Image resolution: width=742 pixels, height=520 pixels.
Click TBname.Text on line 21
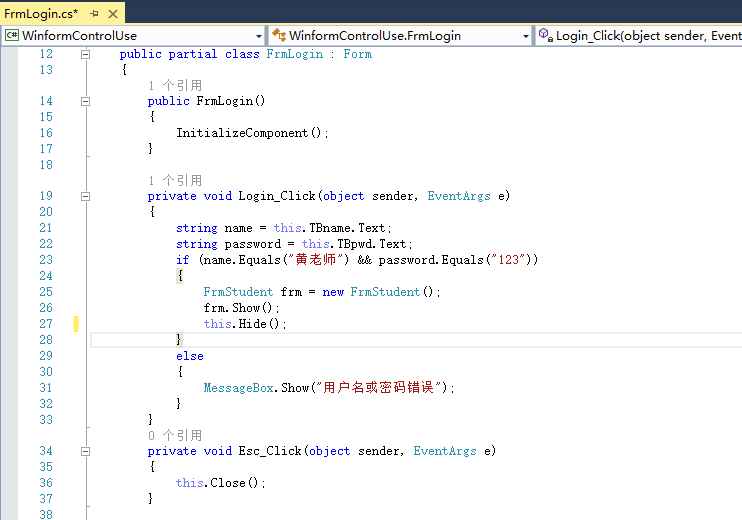coord(347,228)
